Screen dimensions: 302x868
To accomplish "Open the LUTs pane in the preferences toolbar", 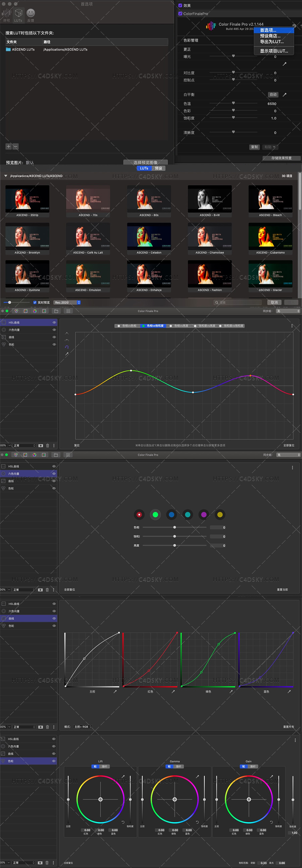I will coord(18,15).
